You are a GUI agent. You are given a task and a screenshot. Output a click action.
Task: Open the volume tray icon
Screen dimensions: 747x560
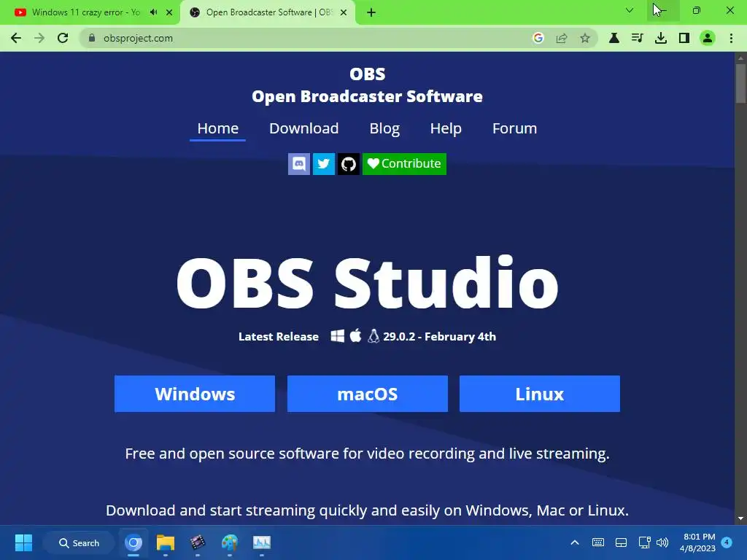tap(662, 542)
